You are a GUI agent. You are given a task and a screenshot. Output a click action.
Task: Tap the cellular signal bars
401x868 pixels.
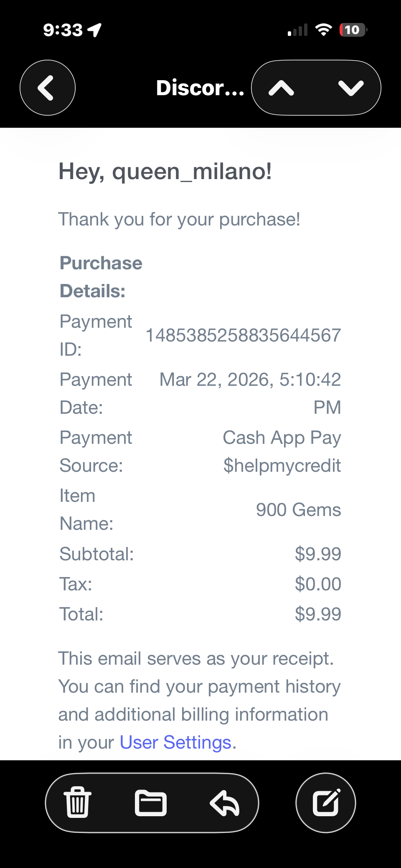pyautogui.click(x=297, y=30)
